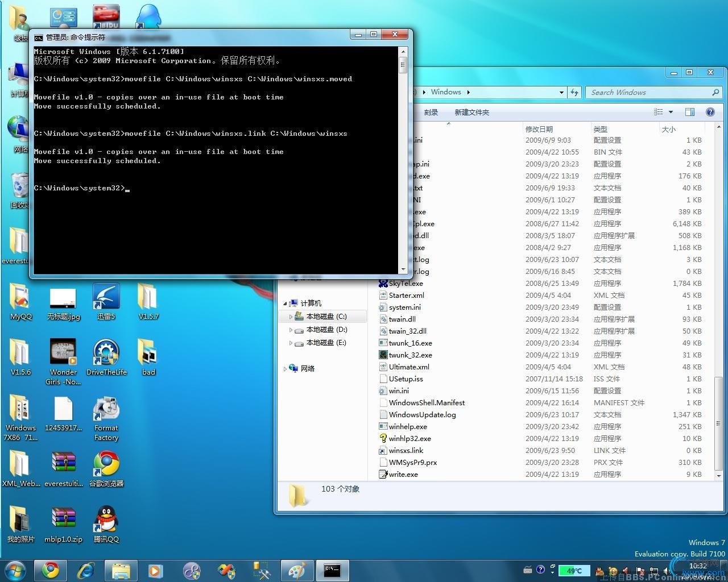Click the 刻录 toolbar button

[x=431, y=112]
